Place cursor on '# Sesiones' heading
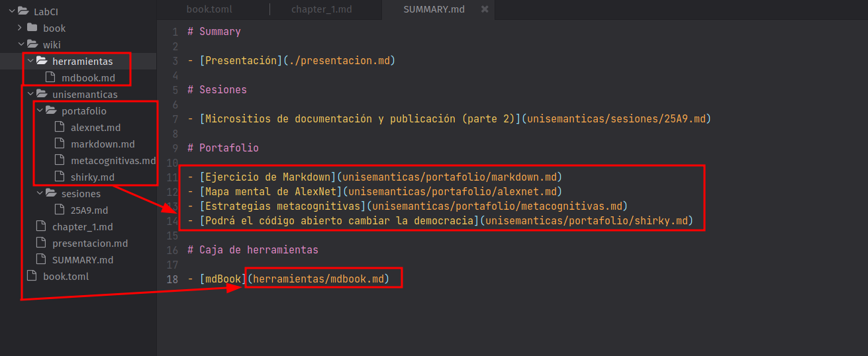 217,89
